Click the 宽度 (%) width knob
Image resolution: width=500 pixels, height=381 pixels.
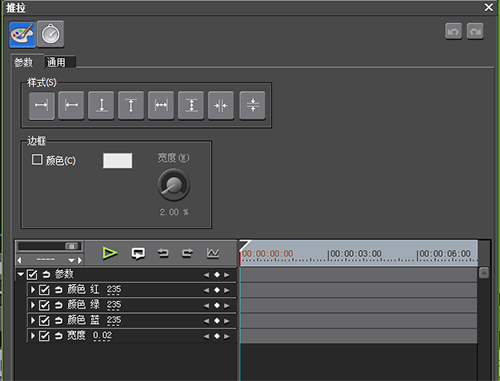[x=174, y=185]
